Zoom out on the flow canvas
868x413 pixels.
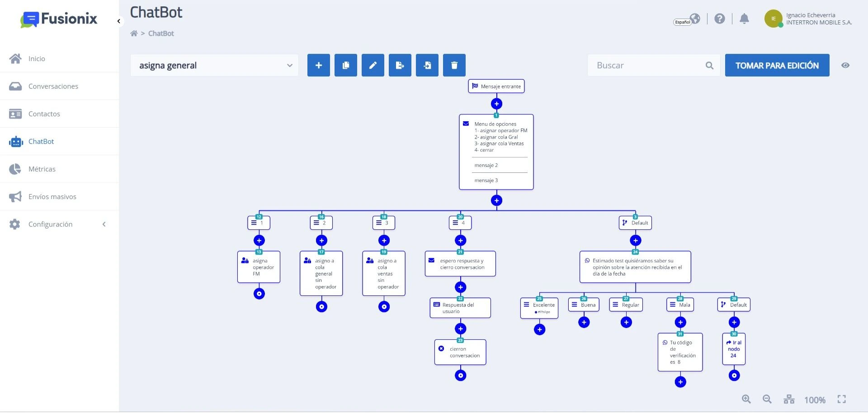coord(767,399)
